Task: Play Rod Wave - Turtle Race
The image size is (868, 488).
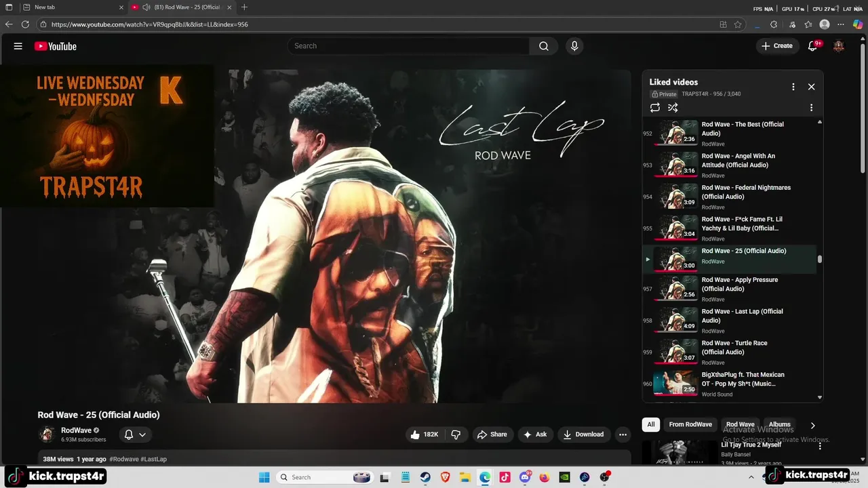Action: 729,352
